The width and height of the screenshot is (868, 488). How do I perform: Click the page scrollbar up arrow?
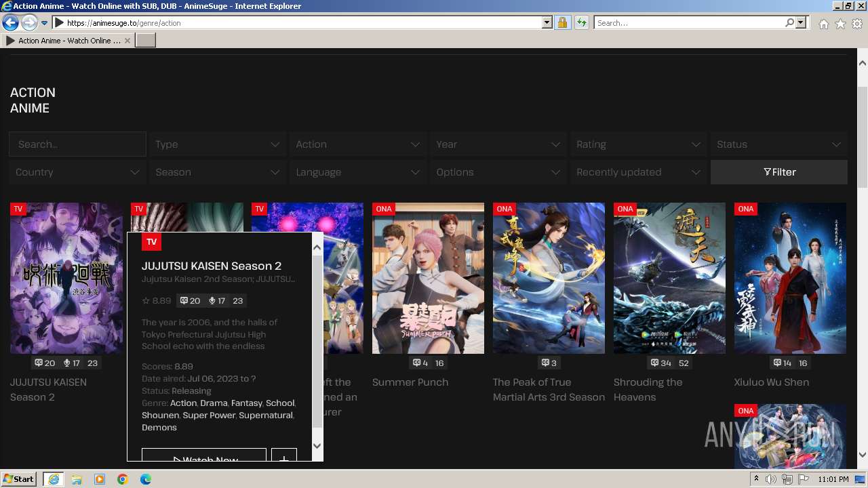(863, 63)
